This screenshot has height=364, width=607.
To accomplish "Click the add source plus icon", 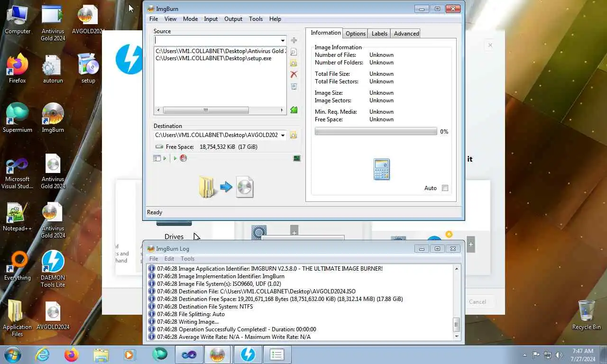I will tap(294, 40).
